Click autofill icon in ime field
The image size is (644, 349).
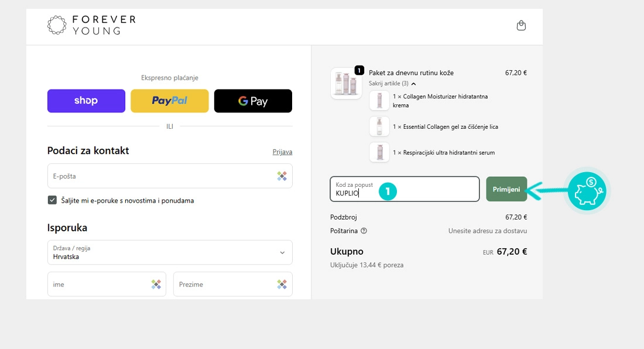click(x=156, y=284)
